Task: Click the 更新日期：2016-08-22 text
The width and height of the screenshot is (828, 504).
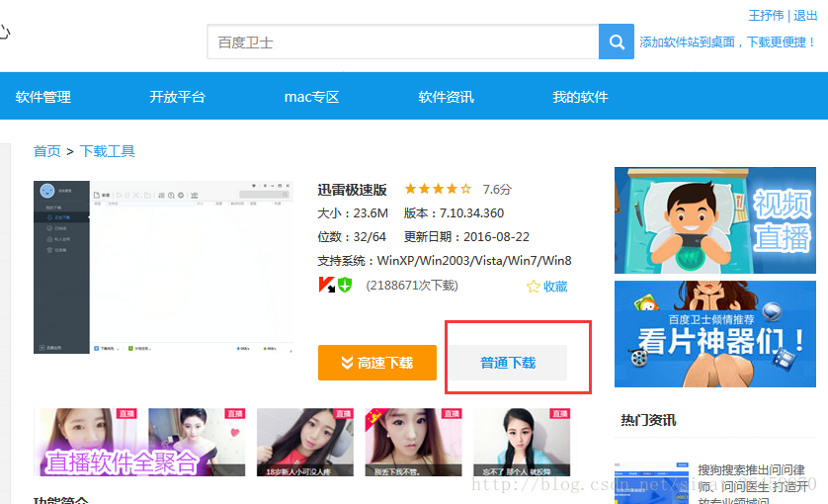Action: coord(466,236)
